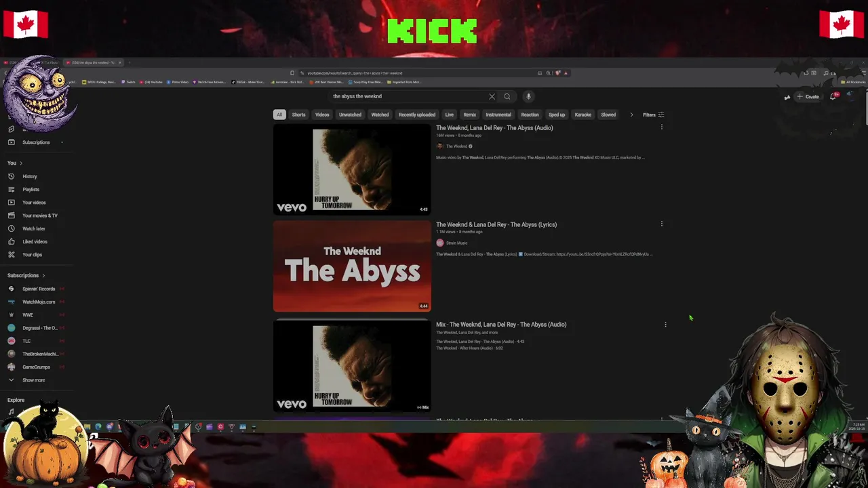Open title The Abyss (Audio) first result

[494, 128]
